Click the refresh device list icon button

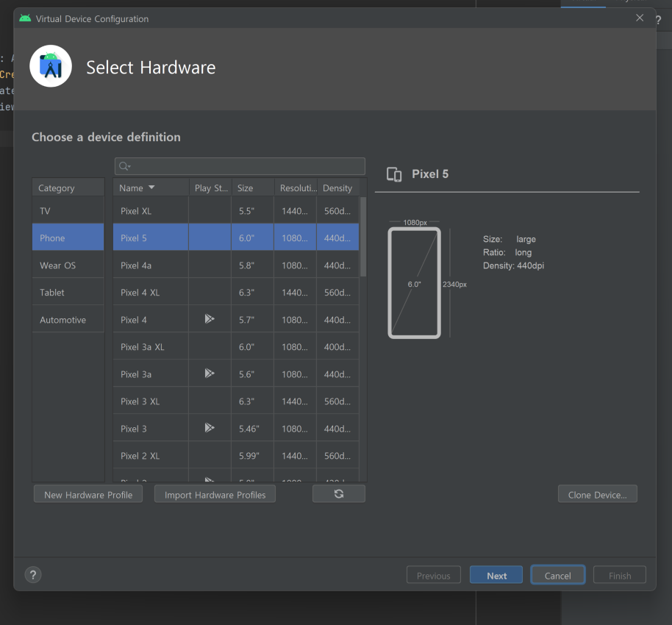338,494
